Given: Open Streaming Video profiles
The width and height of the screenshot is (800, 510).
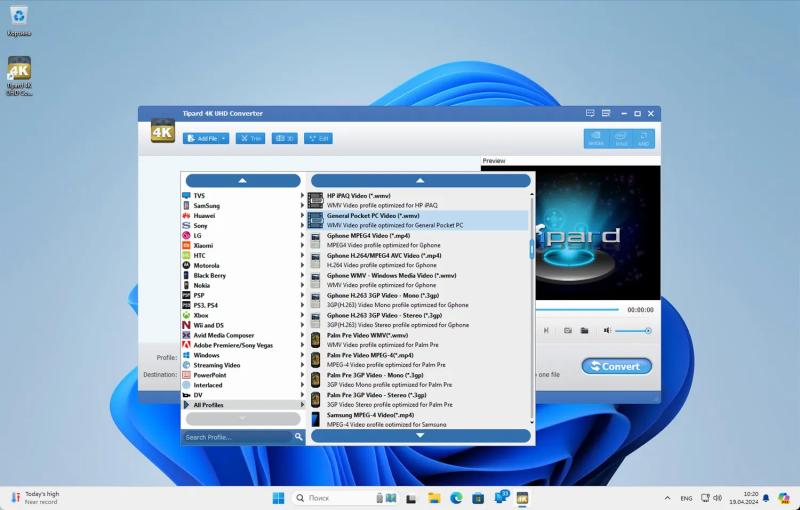Looking at the screenshot, I should pos(243,365).
